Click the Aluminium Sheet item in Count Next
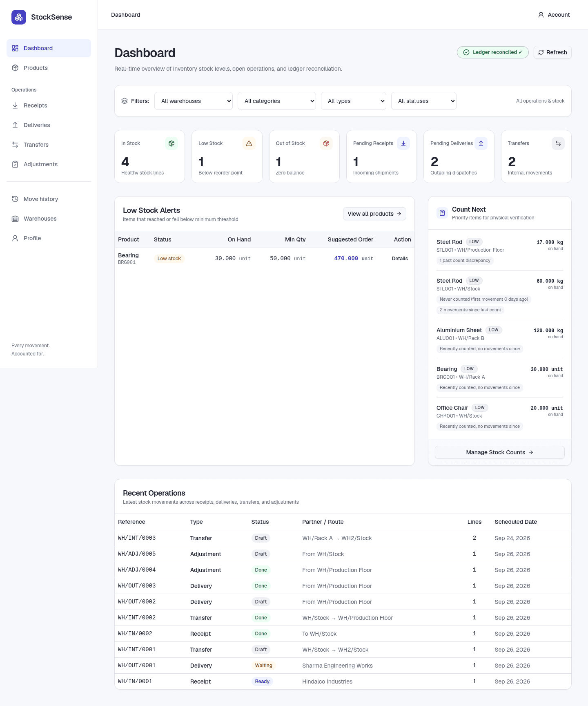Screen dimensions: 588x706 500,340
